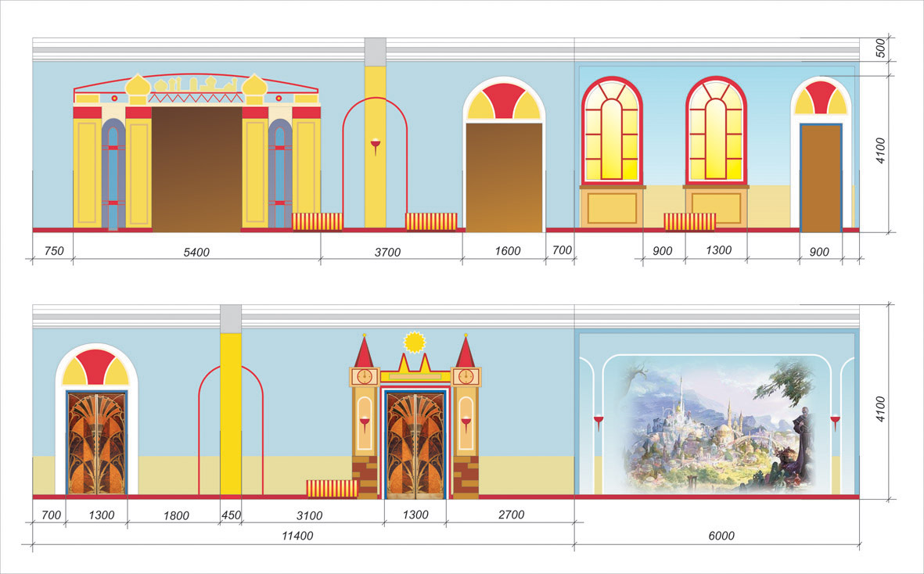
Task: Click the clock on the right castle tower
Action: [x=466, y=376]
